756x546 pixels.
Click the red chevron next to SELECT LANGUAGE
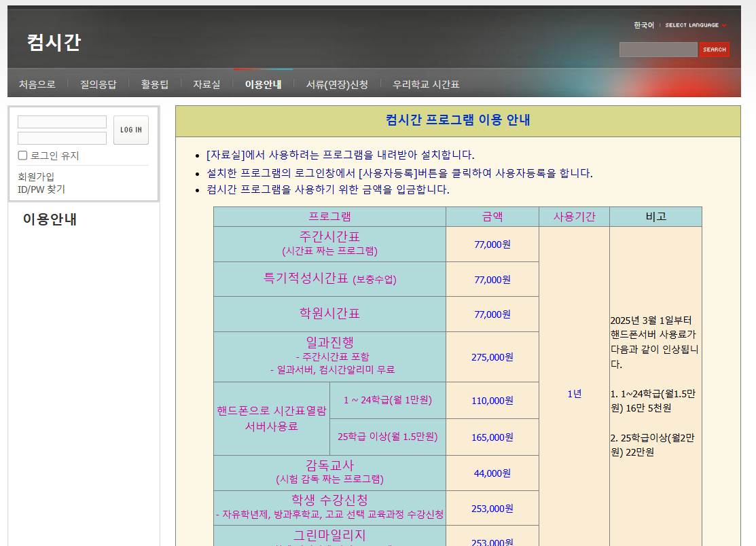(x=723, y=24)
